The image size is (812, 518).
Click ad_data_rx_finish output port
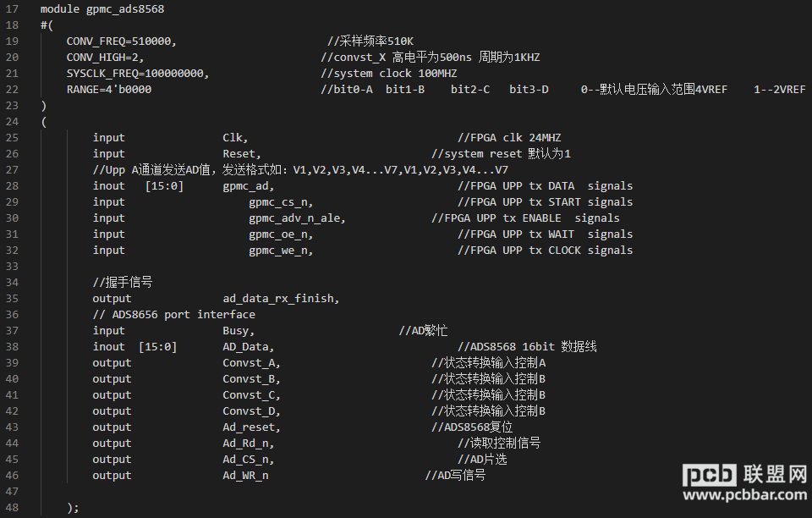[278, 299]
